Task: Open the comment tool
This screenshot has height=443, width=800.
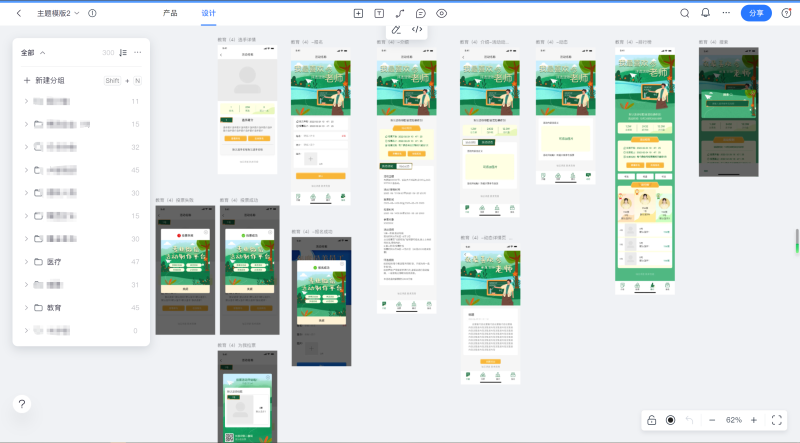Action: [x=420, y=13]
